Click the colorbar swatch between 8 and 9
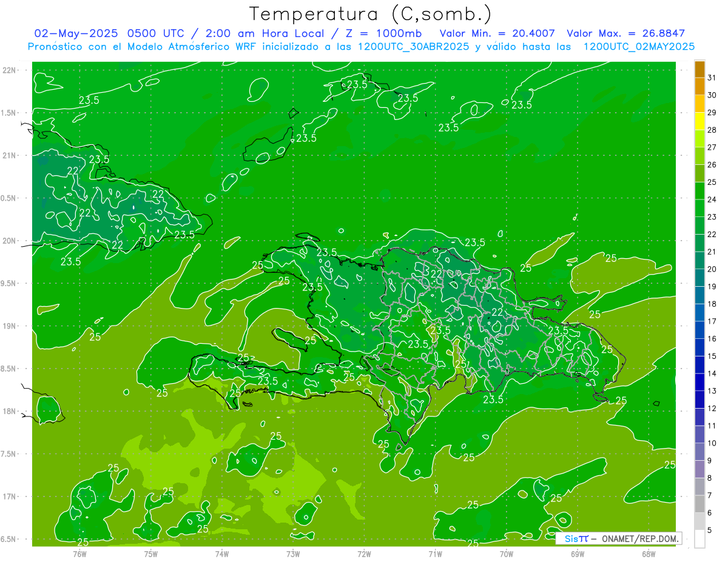Viewport: 728px width, 562px height. click(x=699, y=470)
